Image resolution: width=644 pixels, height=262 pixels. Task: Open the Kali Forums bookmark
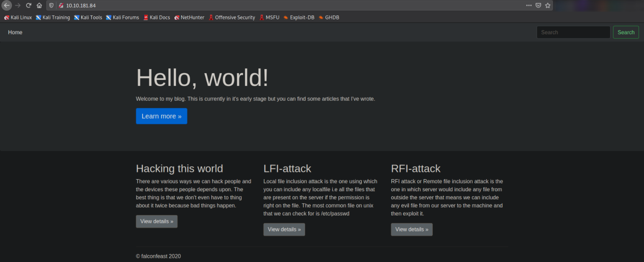122,18
